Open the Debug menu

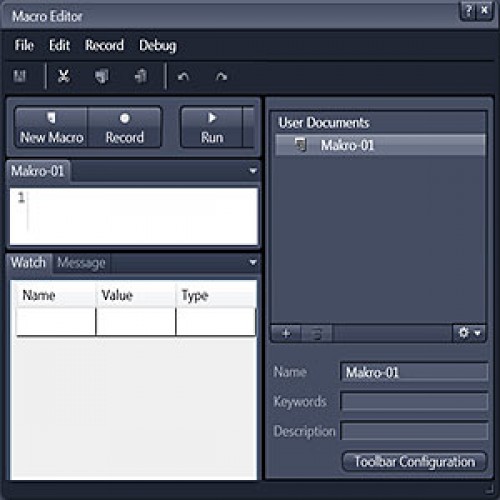pyautogui.click(x=158, y=45)
